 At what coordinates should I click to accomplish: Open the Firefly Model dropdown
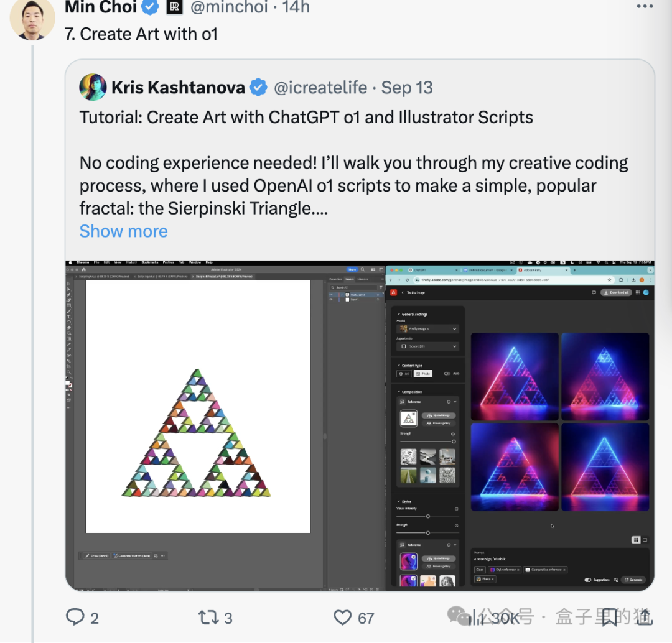point(429,328)
